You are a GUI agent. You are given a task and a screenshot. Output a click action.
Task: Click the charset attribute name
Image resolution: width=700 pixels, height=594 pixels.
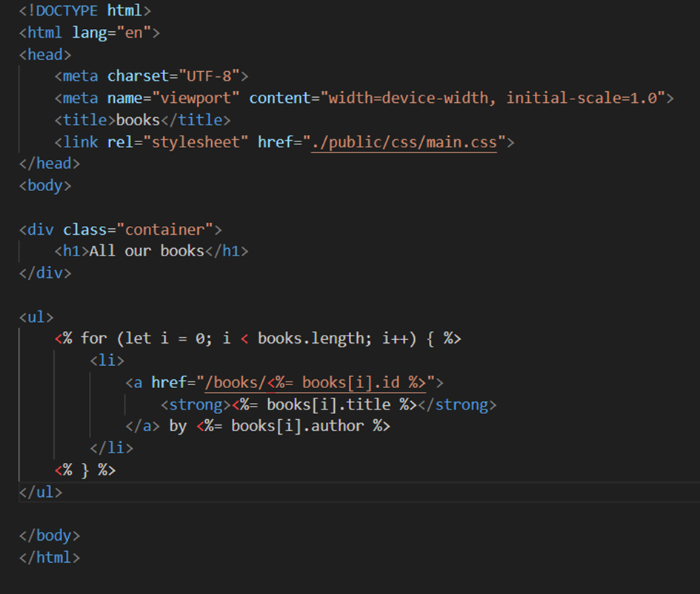click(138, 76)
